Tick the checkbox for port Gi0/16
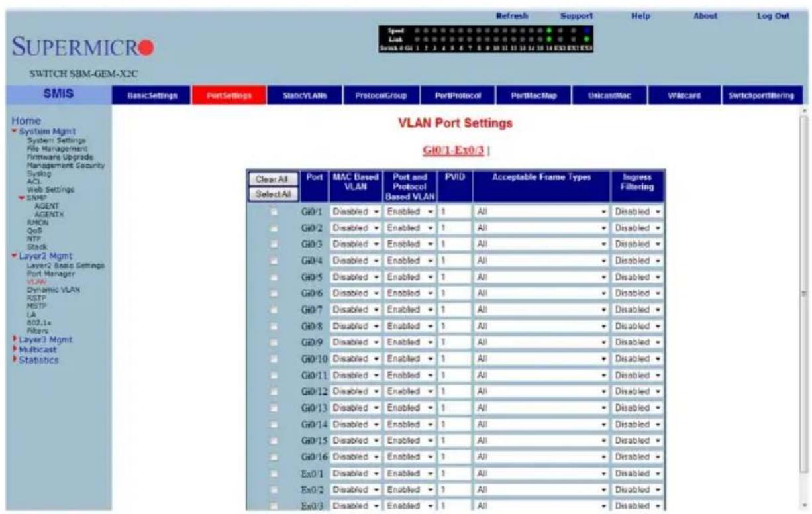Viewport: 812px width, 514px height. (272, 456)
